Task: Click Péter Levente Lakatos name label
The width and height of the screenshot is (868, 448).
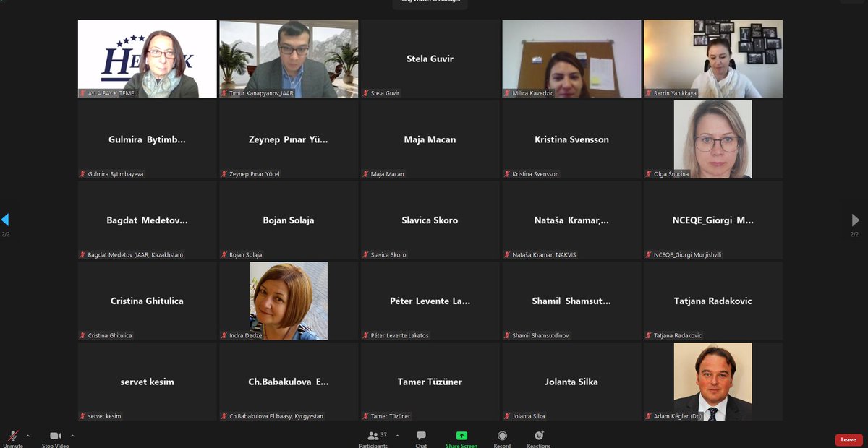Action: (400, 336)
